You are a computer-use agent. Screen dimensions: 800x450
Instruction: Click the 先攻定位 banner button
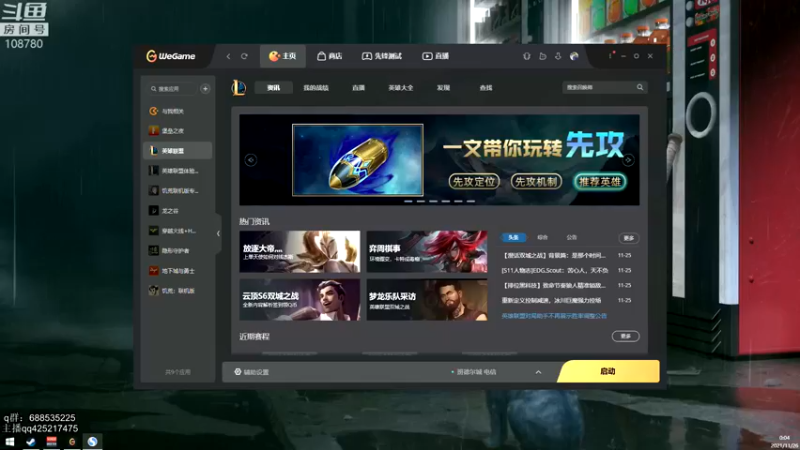click(x=474, y=182)
